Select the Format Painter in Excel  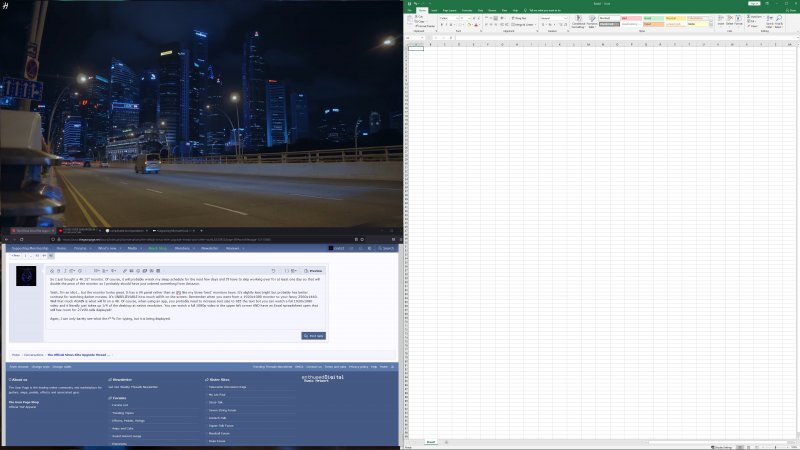(425, 26)
